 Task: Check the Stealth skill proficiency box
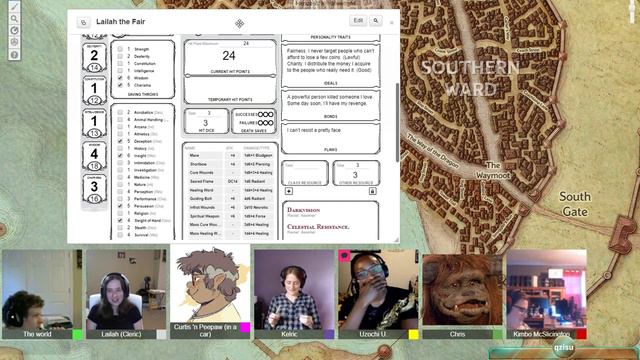click(x=120, y=228)
